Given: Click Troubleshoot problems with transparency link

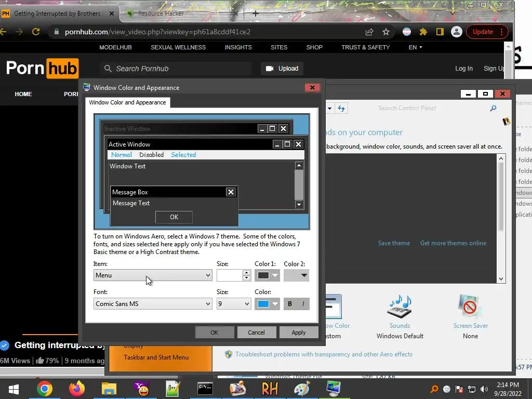Looking at the screenshot, I should coord(324,354).
